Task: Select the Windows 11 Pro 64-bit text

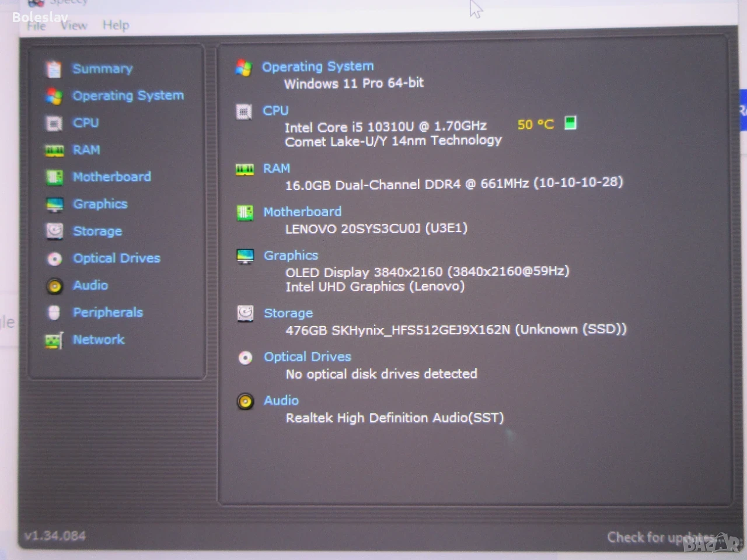Action: pyautogui.click(x=354, y=83)
